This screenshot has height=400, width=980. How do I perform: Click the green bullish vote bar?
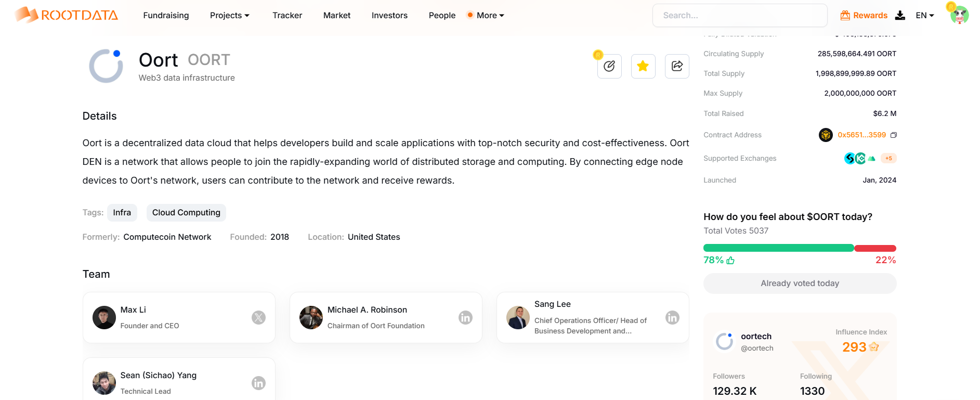778,248
